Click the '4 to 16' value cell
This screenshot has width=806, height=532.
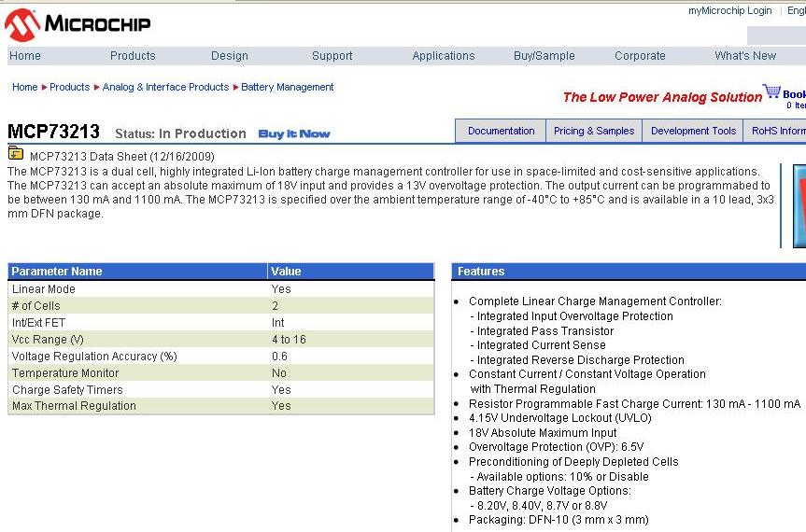pos(289,340)
